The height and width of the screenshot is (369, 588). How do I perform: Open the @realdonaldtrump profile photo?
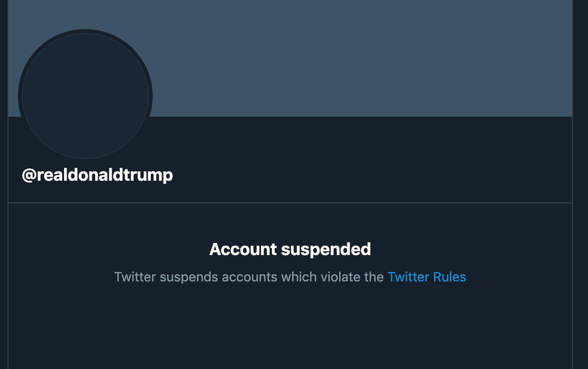click(85, 94)
